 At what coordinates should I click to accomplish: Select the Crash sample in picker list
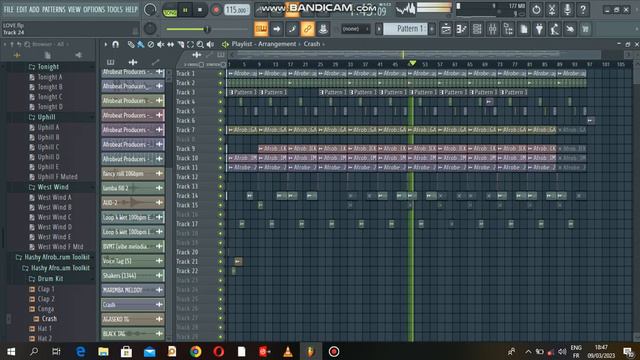[x=133, y=304]
